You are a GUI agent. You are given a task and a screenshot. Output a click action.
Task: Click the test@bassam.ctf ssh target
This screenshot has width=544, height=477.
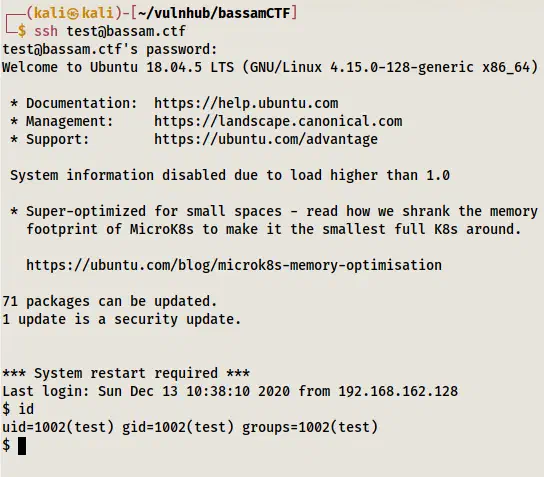point(126,31)
